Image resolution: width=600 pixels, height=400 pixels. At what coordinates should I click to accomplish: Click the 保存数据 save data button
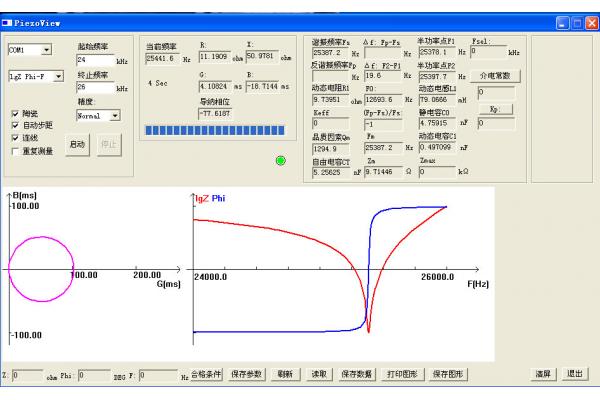(357, 374)
